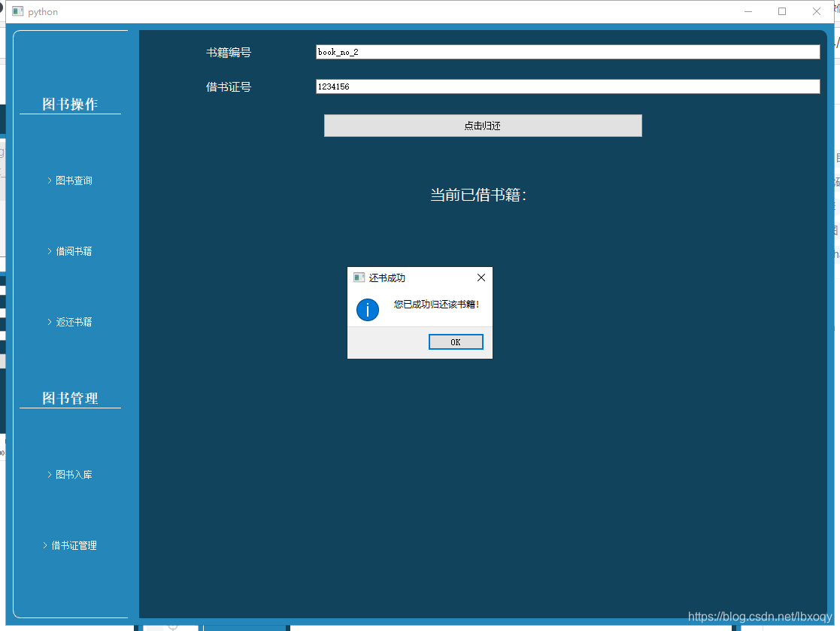Screen dimensions: 840x631
Task: Click the 图书操作 section header
Action: click(70, 104)
